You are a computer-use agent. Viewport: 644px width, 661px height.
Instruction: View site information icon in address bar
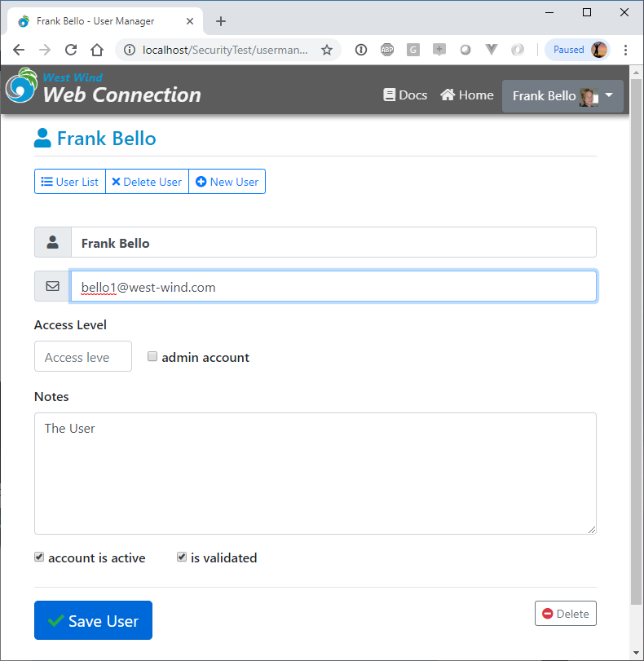(130, 50)
